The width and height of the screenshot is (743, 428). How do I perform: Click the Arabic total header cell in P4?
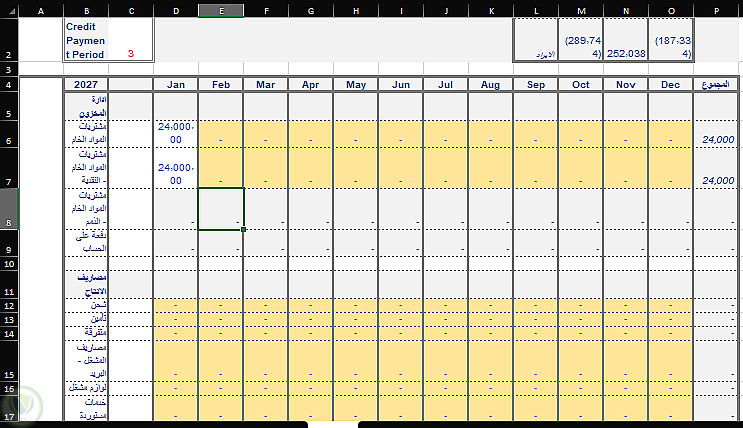tap(716, 84)
